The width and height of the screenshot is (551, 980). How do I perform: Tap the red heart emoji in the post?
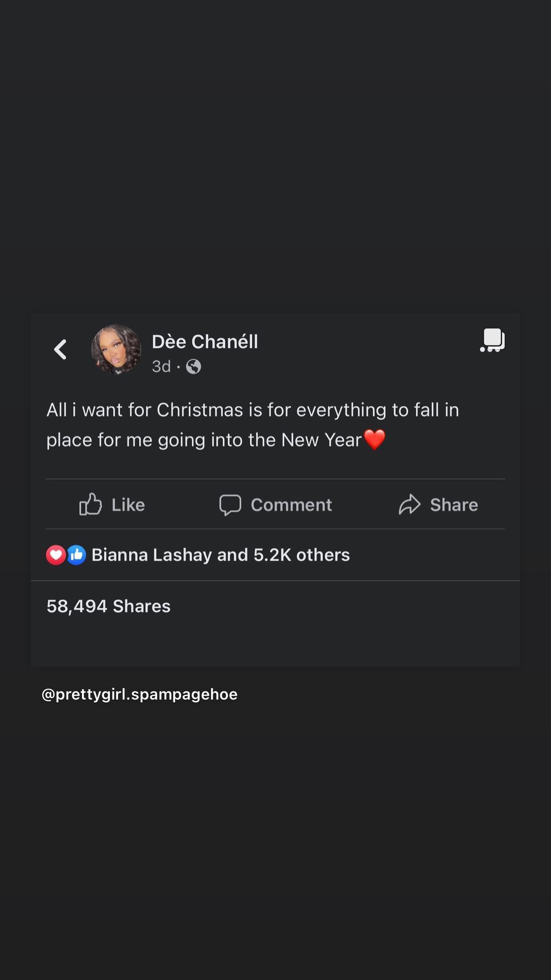375,440
